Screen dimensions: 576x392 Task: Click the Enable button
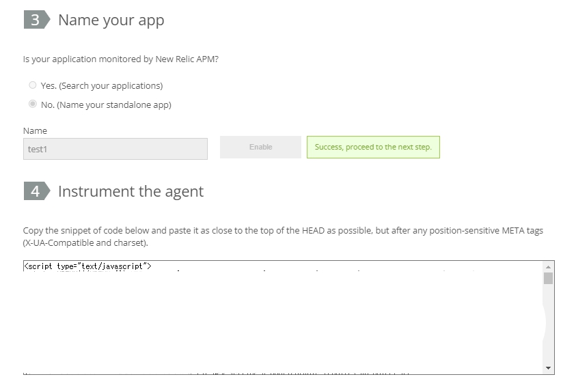[260, 148]
